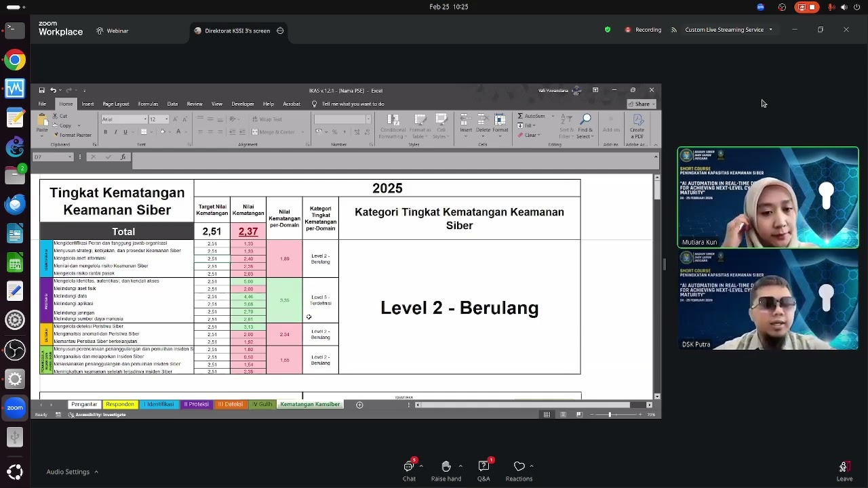The height and width of the screenshot is (488, 868).
Task: Open the Q&A panel in Zoom
Action: 484,470
